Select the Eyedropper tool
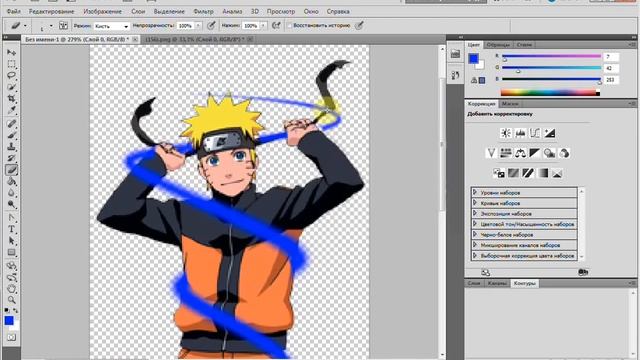 coord(11,110)
